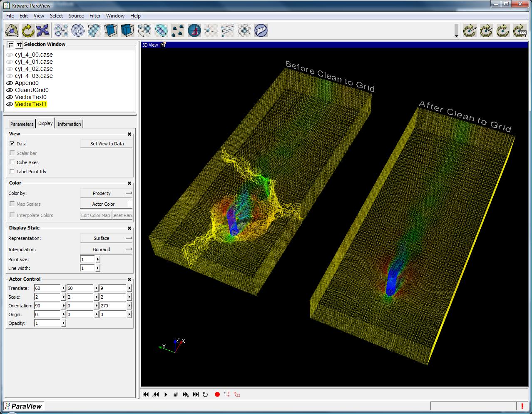Click the 3D View title bar icon
The width and height of the screenshot is (532, 414).
[163, 45]
